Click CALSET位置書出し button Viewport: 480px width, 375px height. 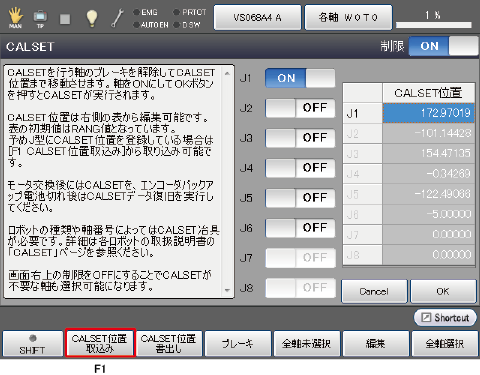169,344
